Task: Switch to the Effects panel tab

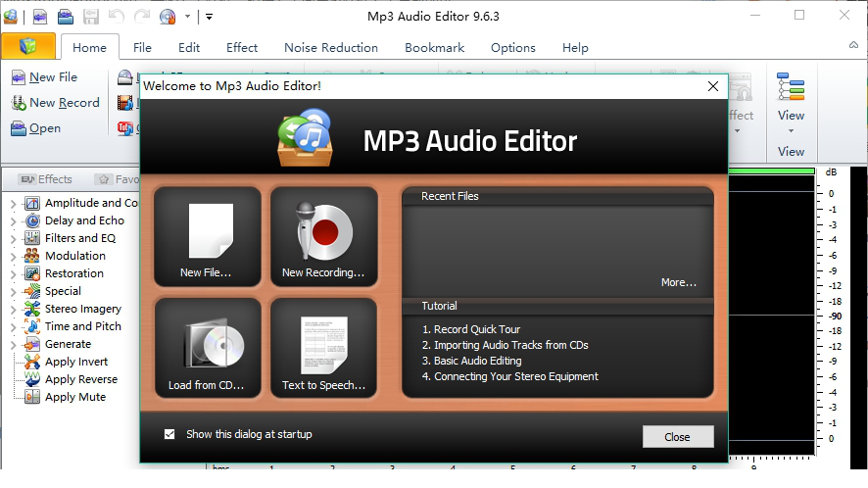Action: point(45,179)
